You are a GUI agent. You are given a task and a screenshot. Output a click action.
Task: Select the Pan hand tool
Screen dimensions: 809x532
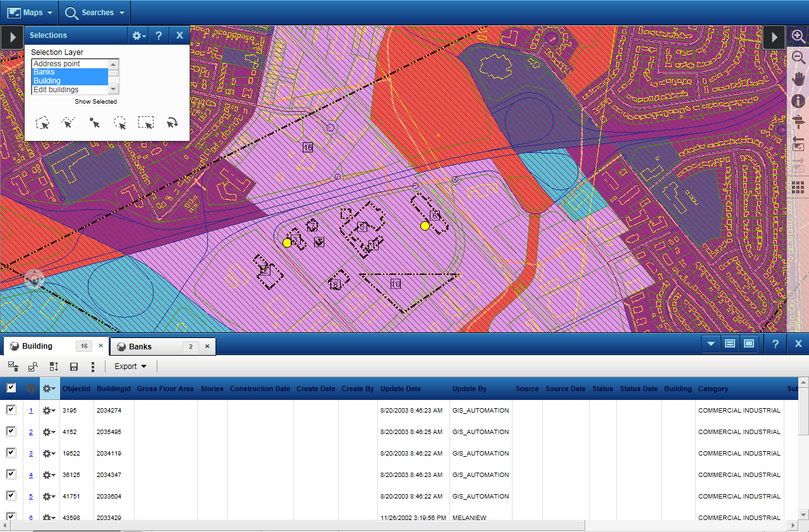pyautogui.click(x=798, y=79)
